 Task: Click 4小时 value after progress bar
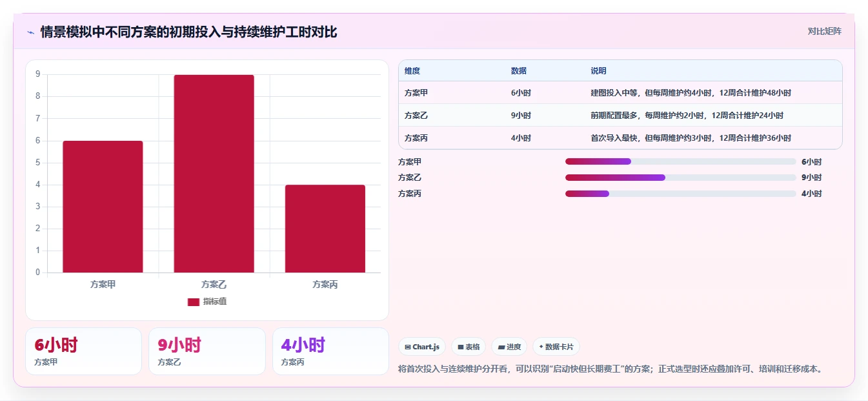(x=811, y=194)
